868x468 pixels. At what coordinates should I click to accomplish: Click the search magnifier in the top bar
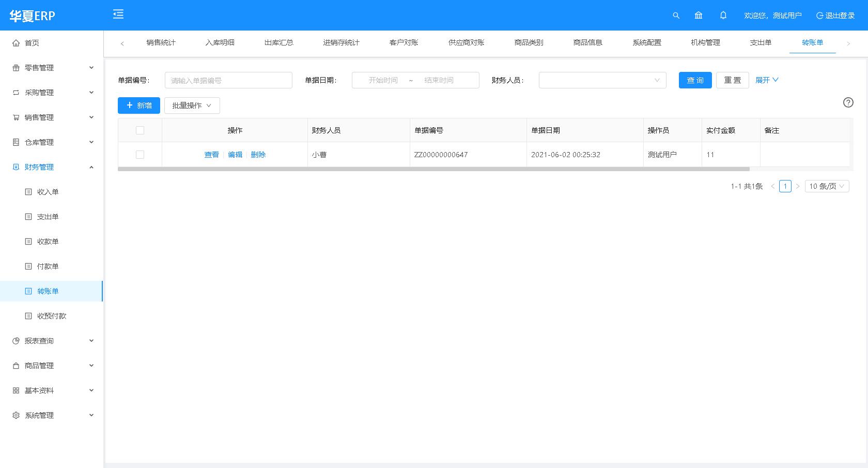pos(676,16)
